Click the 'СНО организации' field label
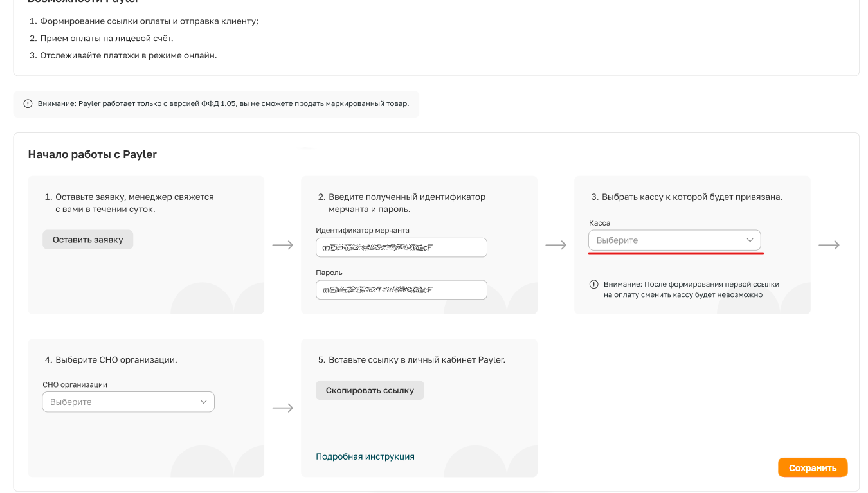868x493 pixels. (x=75, y=384)
